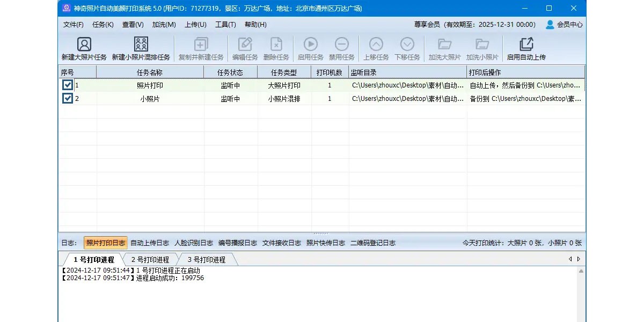The image size is (644, 322).
Task: Uncheck task 2 小照片 checkbox
Action: click(x=67, y=99)
